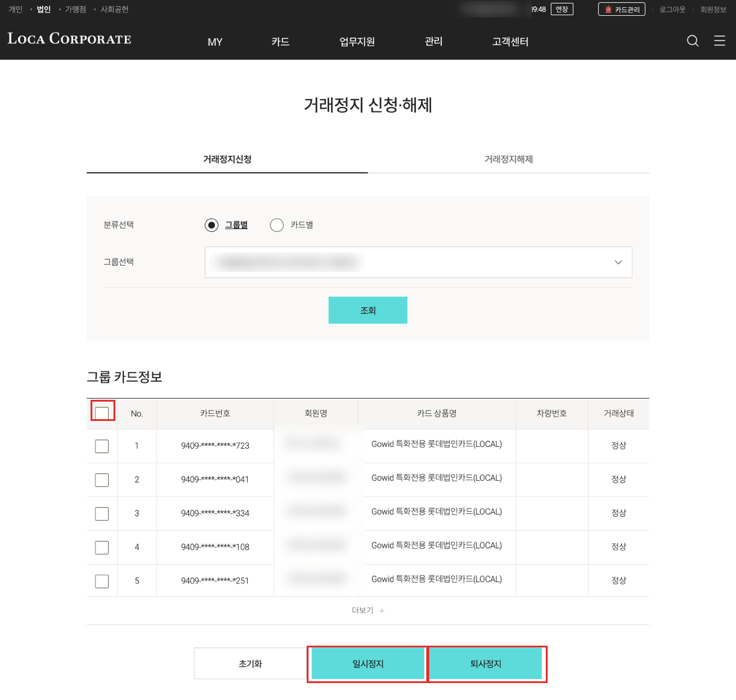The width and height of the screenshot is (736, 700).
Task: Open the 업무지원 navigation menu
Action: pyautogui.click(x=357, y=42)
